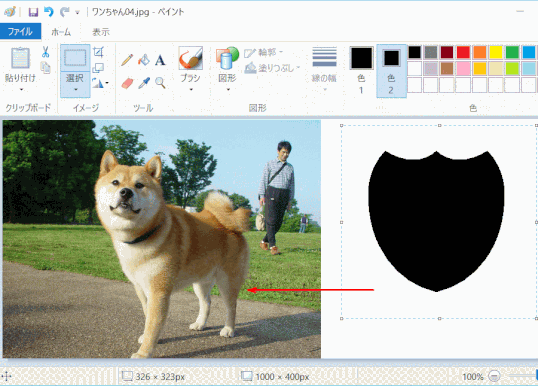This screenshot has height=386, width=538.
Task: Open the Rotate or flip dropdown
Action: (x=100, y=83)
